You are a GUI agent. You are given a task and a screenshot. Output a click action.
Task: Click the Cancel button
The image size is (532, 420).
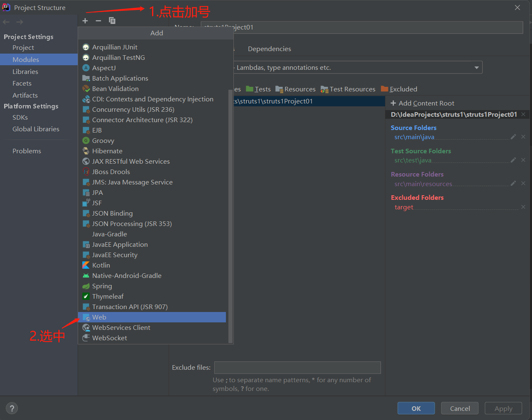(460, 408)
